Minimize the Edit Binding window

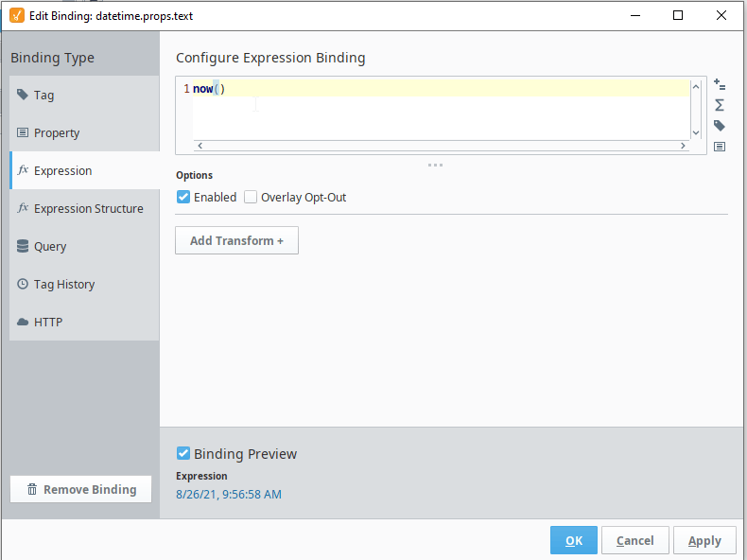(635, 15)
